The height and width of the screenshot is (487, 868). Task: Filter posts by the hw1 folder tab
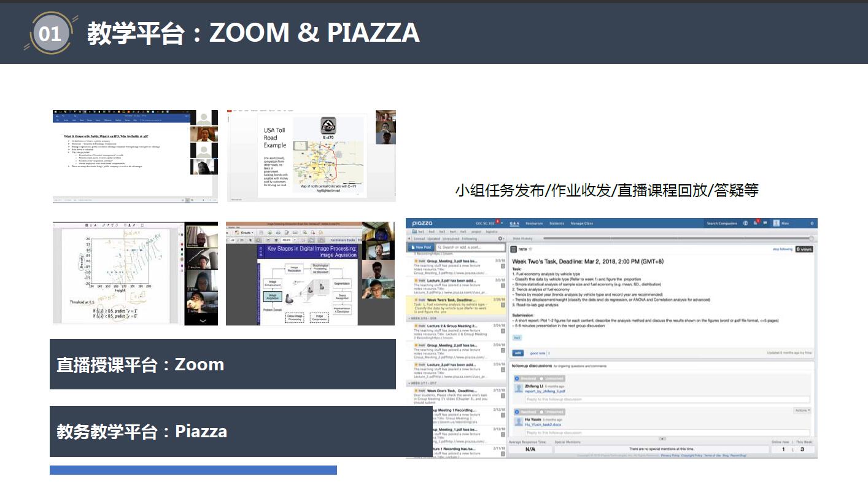click(422, 232)
